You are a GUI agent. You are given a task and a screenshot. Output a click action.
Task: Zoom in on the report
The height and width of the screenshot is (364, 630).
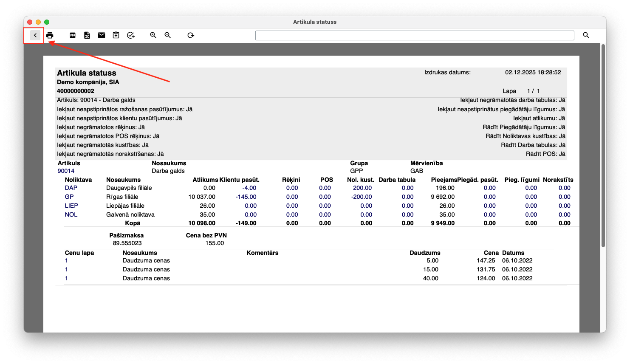point(153,35)
